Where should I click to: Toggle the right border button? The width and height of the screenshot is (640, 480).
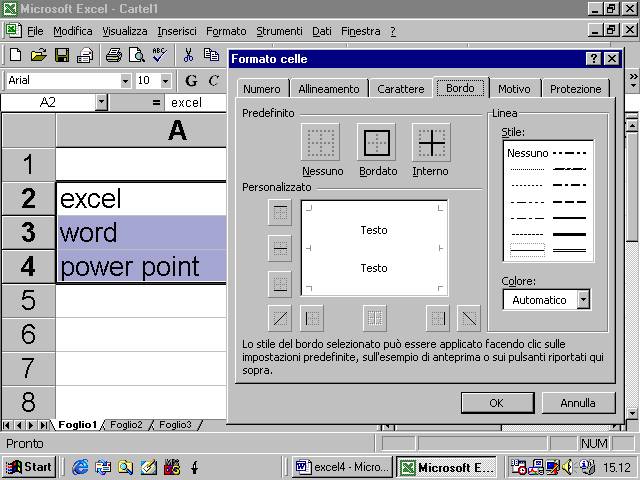pyautogui.click(x=438, y=318)
